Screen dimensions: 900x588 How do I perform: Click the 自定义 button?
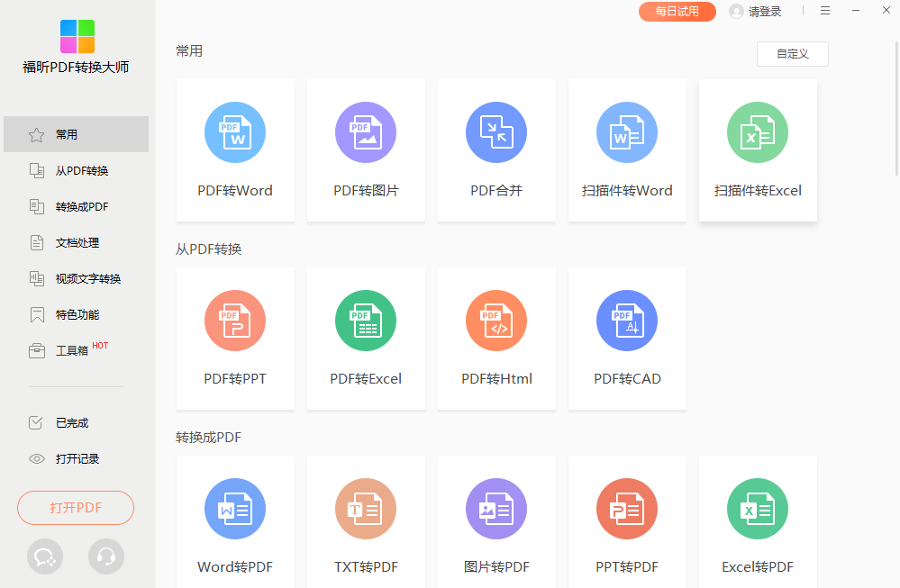[x=792, y=54]
